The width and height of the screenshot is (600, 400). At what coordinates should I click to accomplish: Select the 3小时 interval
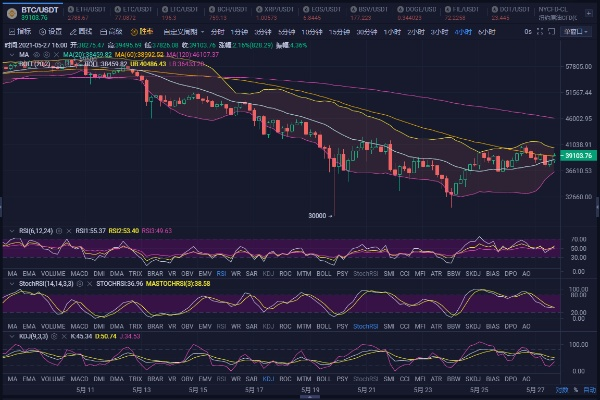(439, 32)
